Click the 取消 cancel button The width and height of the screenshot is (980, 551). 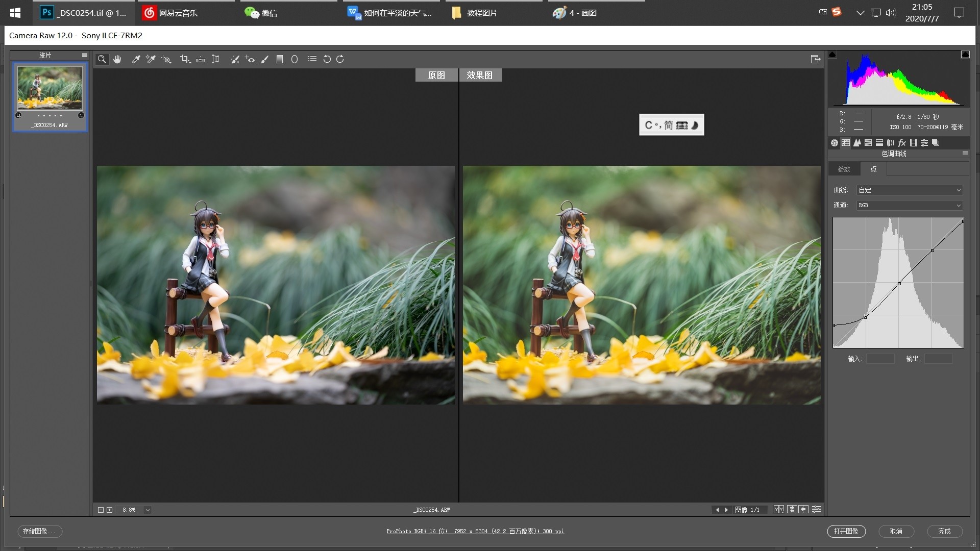[896, 531]
